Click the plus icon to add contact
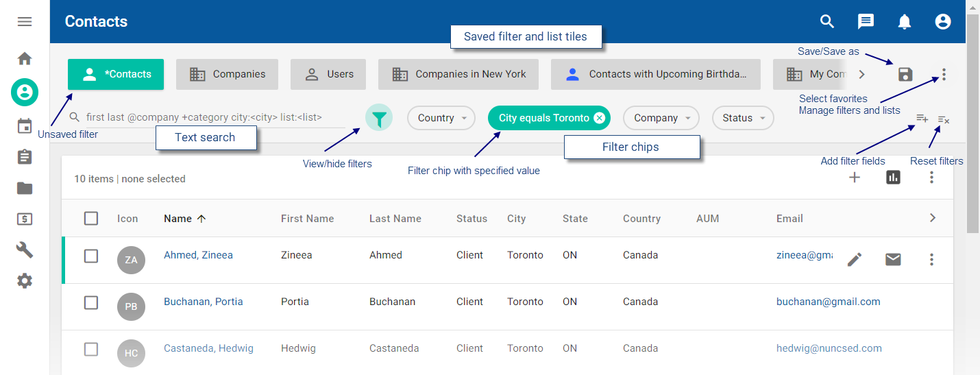This screenshot has height=375, width=980. [x=855, y=178]
